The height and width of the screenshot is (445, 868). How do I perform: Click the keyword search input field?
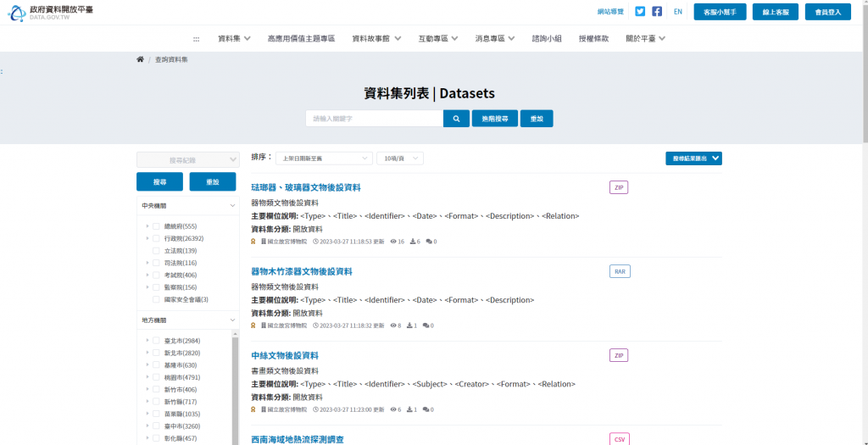374,119
